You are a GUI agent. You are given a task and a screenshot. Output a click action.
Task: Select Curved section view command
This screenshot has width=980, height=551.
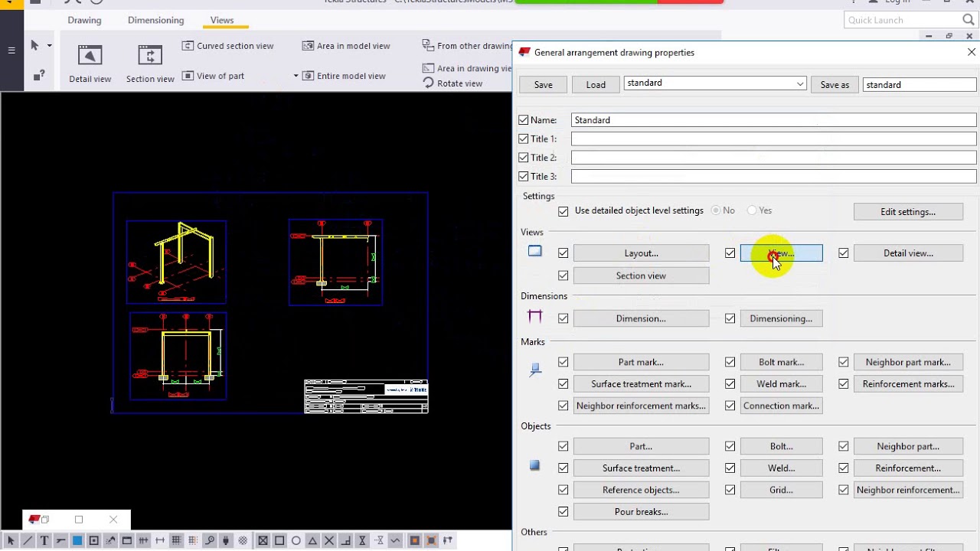tap(227, 46)
